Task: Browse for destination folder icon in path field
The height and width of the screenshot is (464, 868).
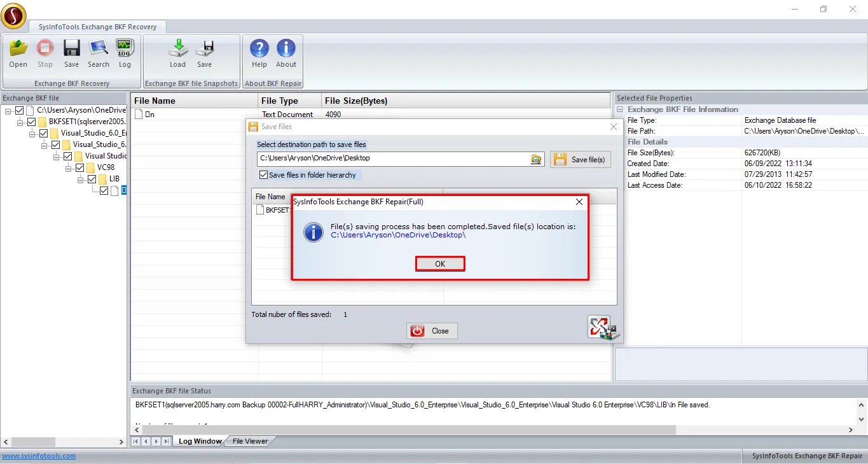Action: coord(537,159)
